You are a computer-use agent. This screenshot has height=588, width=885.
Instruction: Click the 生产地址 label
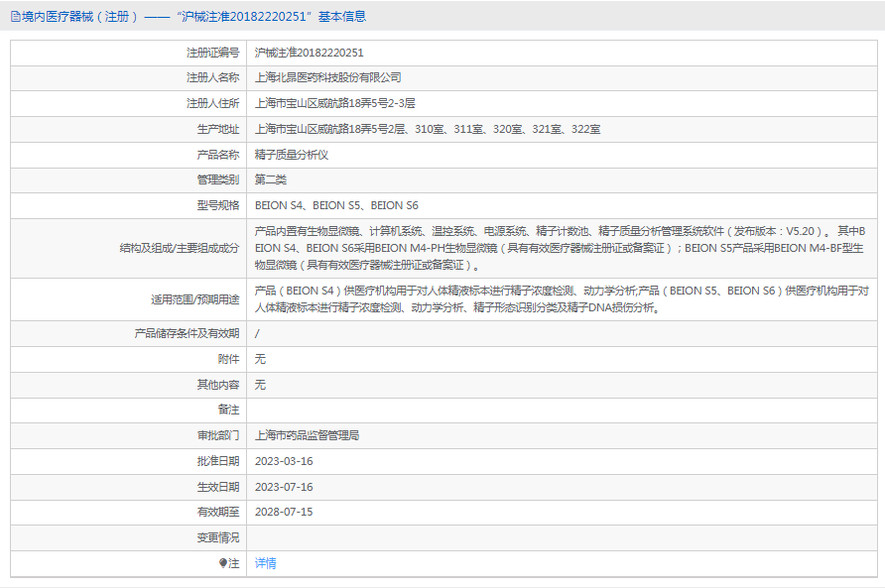click(218, 129)
